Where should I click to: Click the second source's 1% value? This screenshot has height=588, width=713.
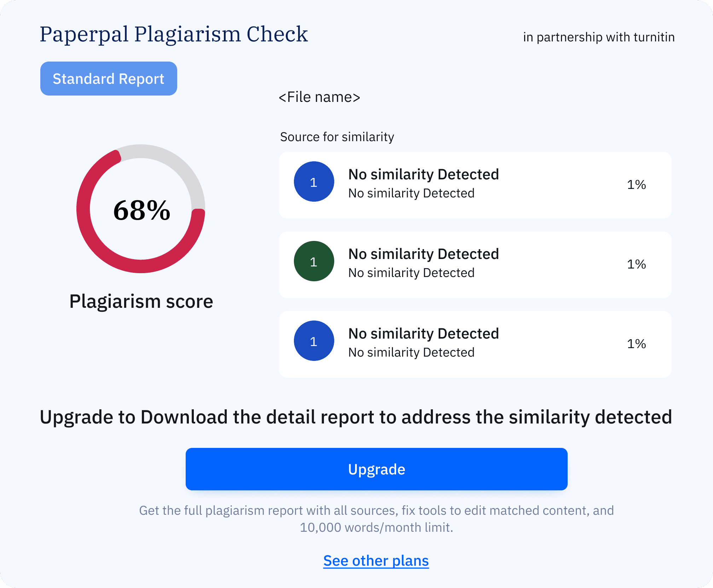point(636,264)
